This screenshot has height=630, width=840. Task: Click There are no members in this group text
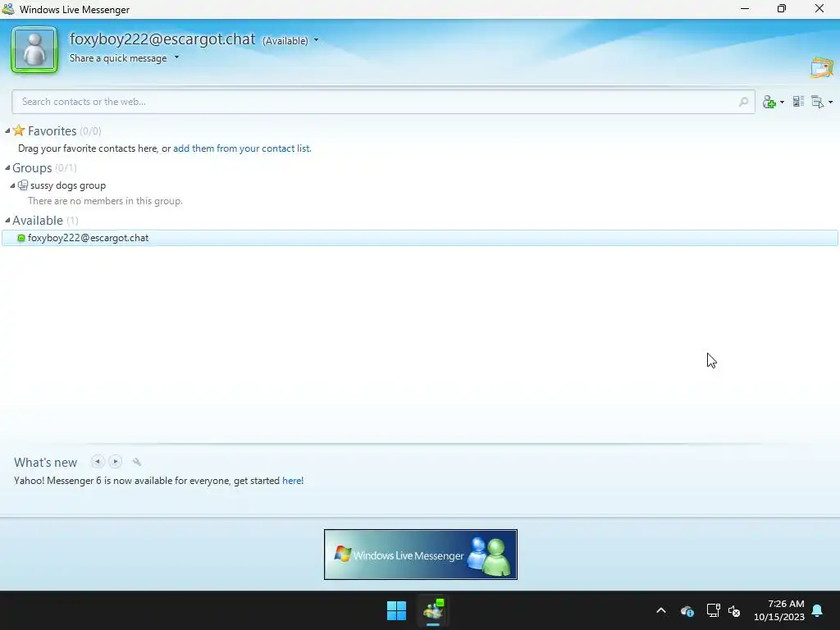click(105, 201)
